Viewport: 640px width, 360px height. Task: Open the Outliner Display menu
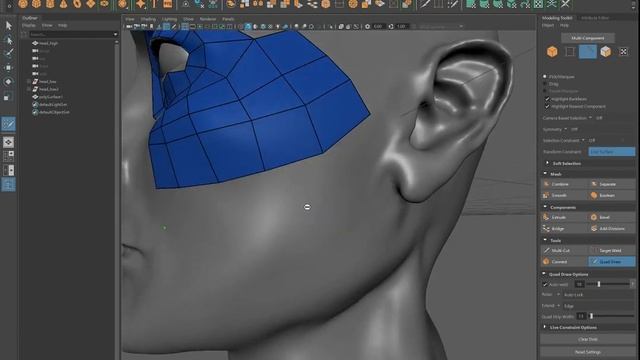[x=29, y=25]
